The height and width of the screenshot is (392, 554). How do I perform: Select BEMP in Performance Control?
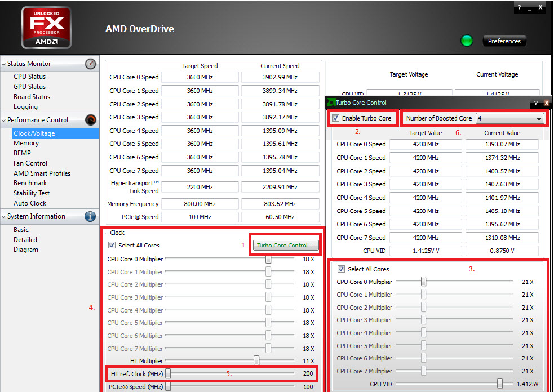point(22,153)
